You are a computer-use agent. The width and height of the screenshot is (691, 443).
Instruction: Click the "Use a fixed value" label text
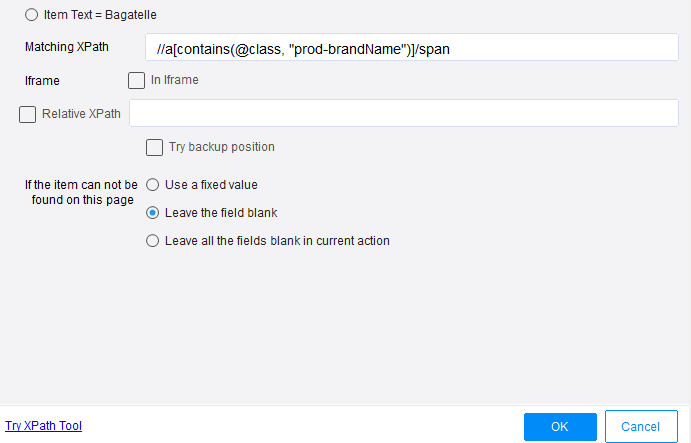tap(211, 185)
